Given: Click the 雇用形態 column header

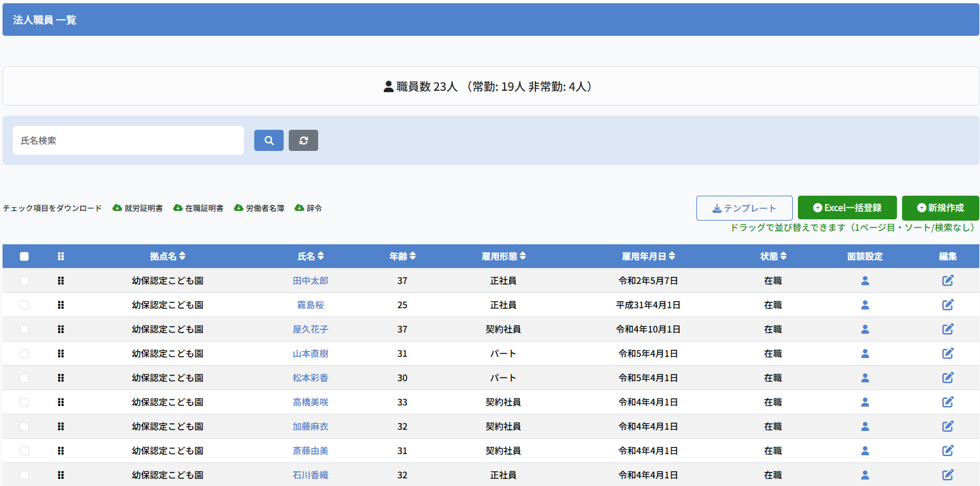Looking at the screenshot, I should [x=502, y=256].
